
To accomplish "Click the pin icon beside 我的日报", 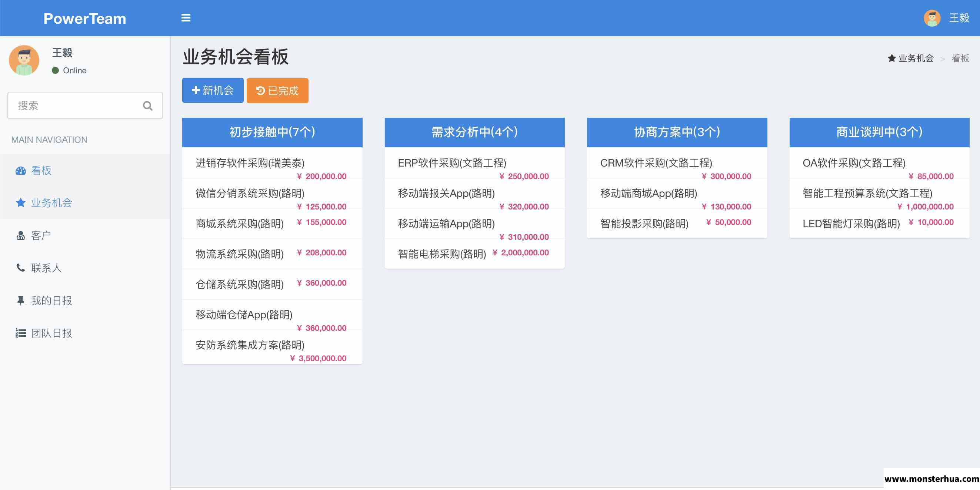I will [x=20, y=300].
